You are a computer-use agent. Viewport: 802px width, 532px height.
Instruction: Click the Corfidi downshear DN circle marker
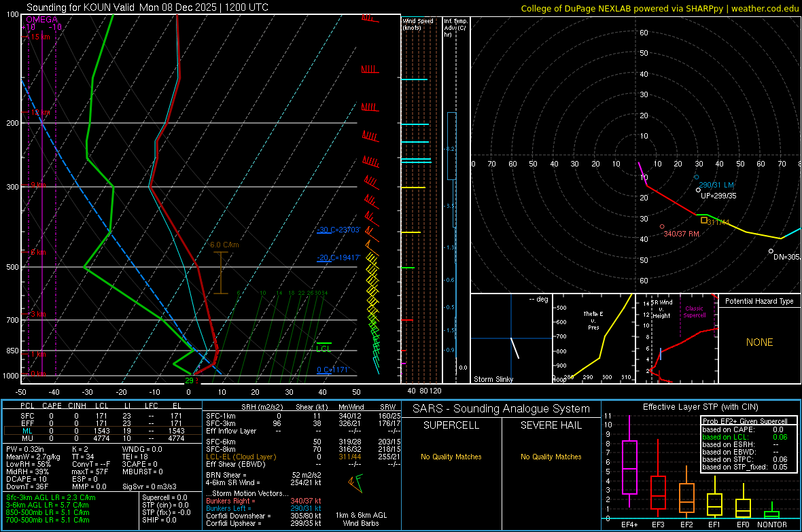771,251
